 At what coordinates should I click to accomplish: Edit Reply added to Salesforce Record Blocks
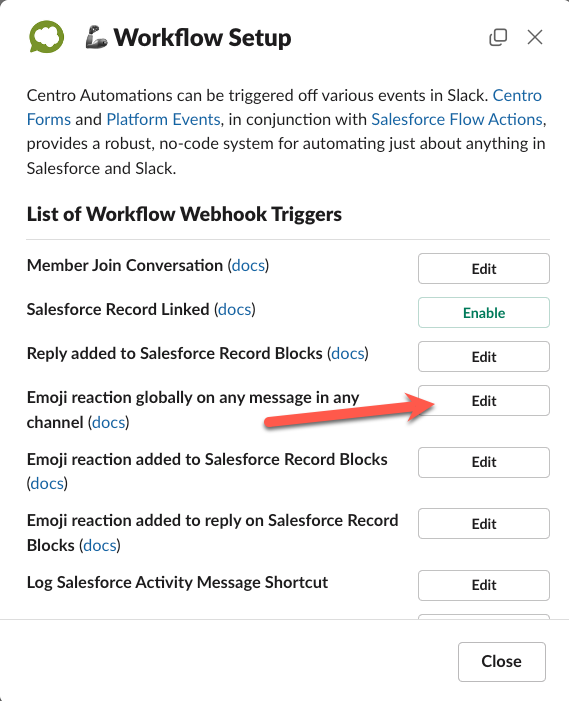[x=484, y=357]
